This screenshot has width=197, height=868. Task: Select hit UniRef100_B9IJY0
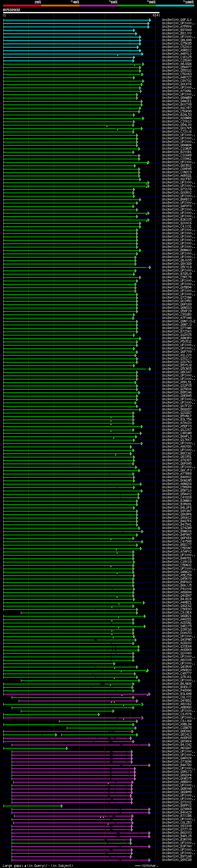pyautogui.click(x=176, y=33)
